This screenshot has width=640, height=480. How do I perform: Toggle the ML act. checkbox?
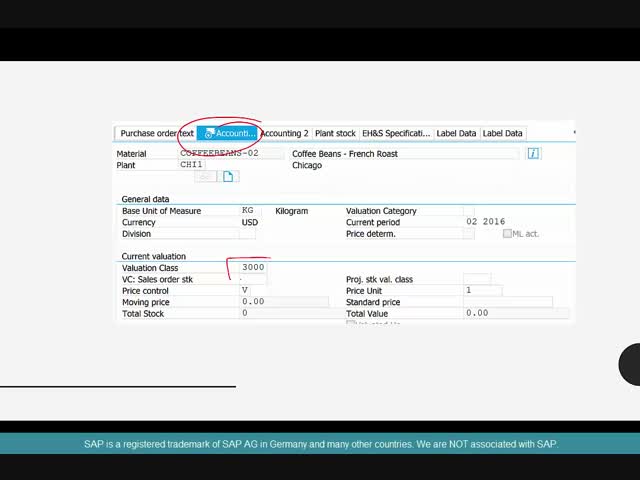pyautogui.click(x=507, y=233)
